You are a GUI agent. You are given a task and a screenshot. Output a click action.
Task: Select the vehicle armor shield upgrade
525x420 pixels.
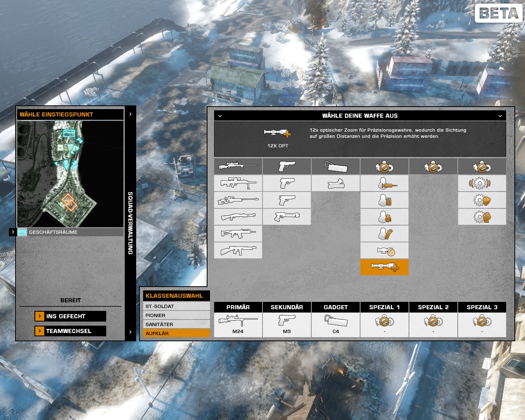(x=482, y=200)
